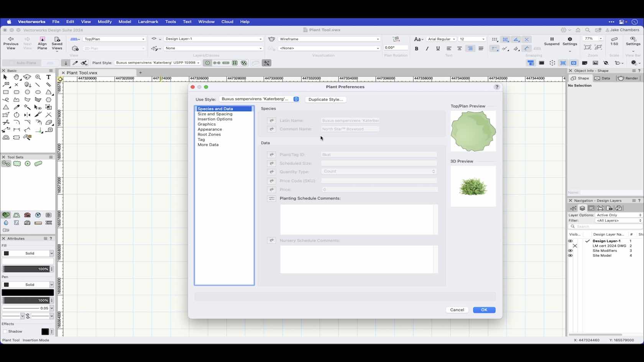The image size is (644, 362).
Task: Open plant tool preferences via wrench icon
Action: 267,63
